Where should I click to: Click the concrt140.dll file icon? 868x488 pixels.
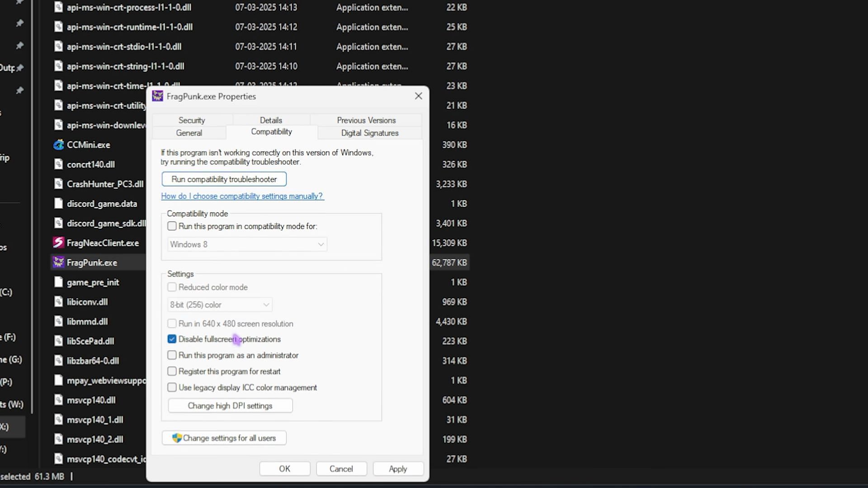click(x=58, y=164)
